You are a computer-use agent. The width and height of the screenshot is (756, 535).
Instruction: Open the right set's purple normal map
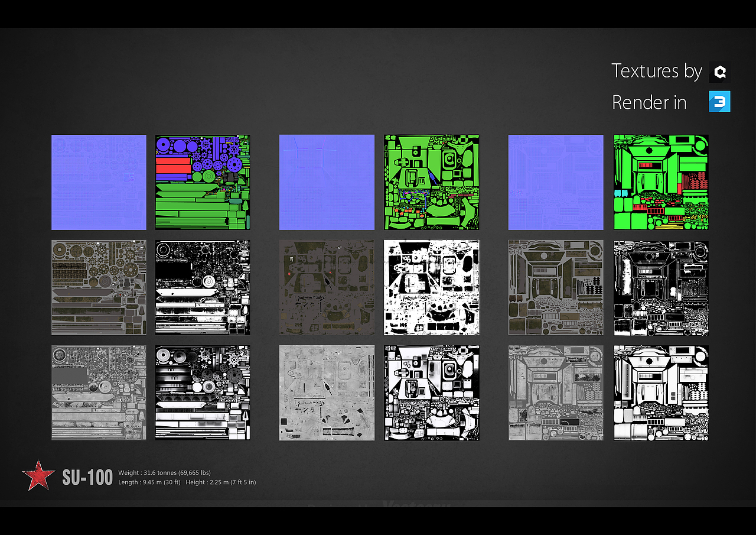pos(556,182)
